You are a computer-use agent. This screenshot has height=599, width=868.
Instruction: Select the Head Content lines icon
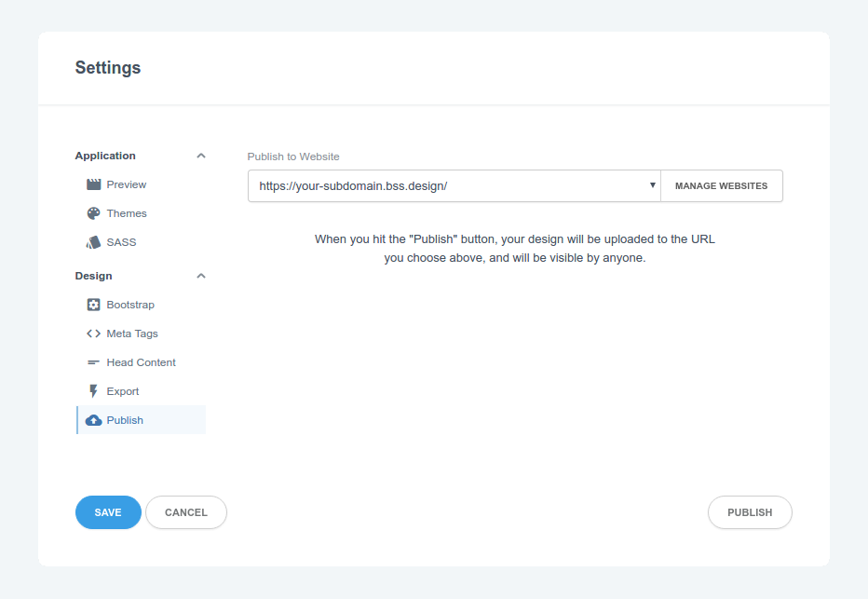click(x=93, y=362)
